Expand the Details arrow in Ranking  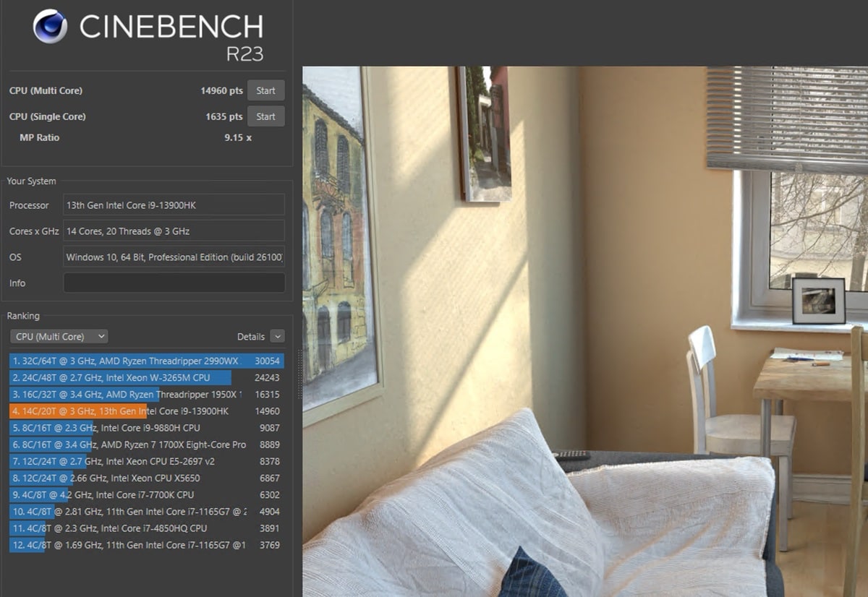pos(277,336)
